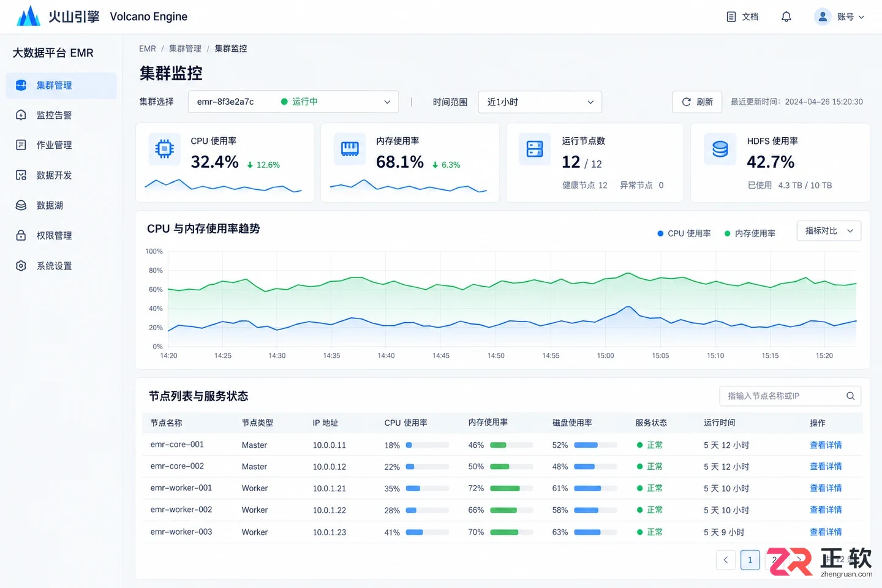Click IP 10.0.0.11 cell

tap(330, 445)
